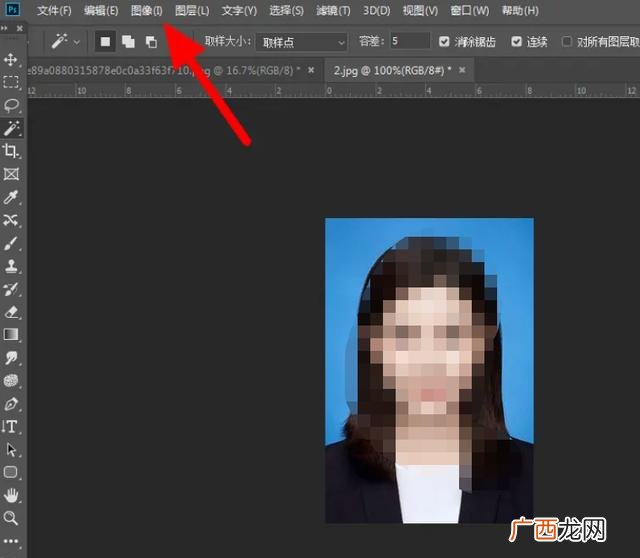Viewport: 640px width, 558px height.
Task: Select the Frame tool
Action: click(11, 174)
